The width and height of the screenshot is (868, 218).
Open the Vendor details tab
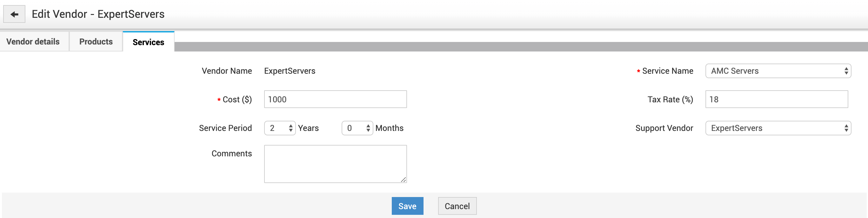[33, 42]
